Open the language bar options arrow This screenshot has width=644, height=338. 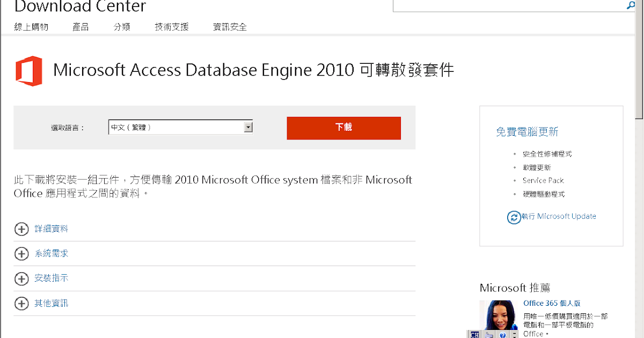click(515, 334)
